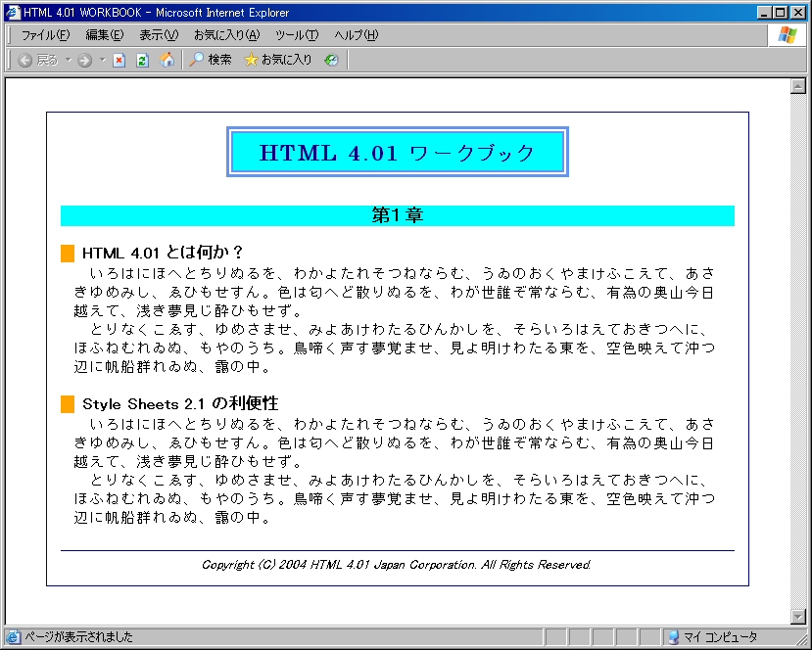Open the 編集(E) menu

[104, 35]
